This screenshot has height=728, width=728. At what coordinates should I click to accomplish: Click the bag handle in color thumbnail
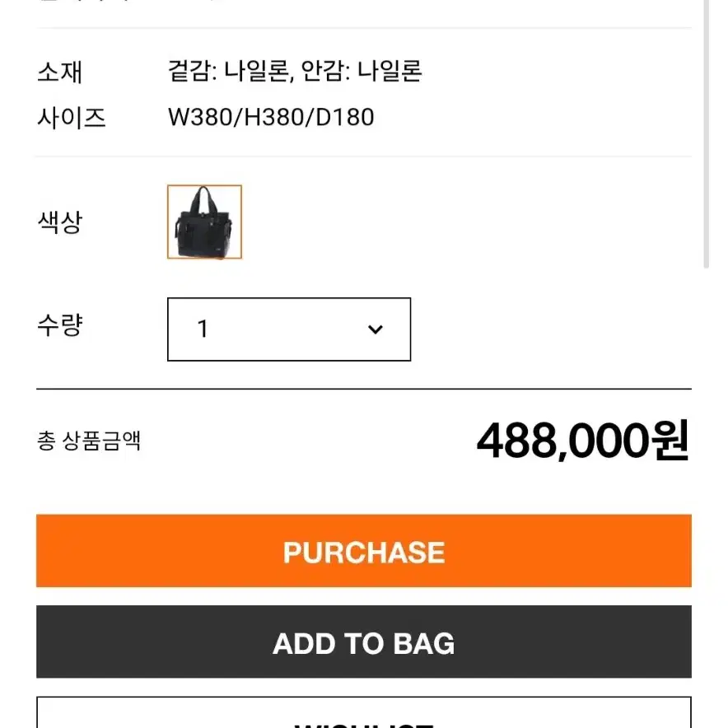[205, 198]
